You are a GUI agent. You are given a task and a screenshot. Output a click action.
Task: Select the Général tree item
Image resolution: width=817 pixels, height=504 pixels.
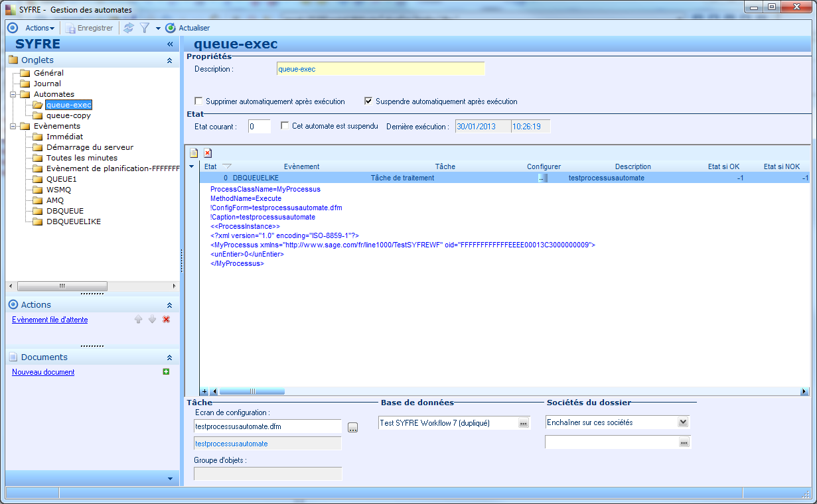point(48,73)
